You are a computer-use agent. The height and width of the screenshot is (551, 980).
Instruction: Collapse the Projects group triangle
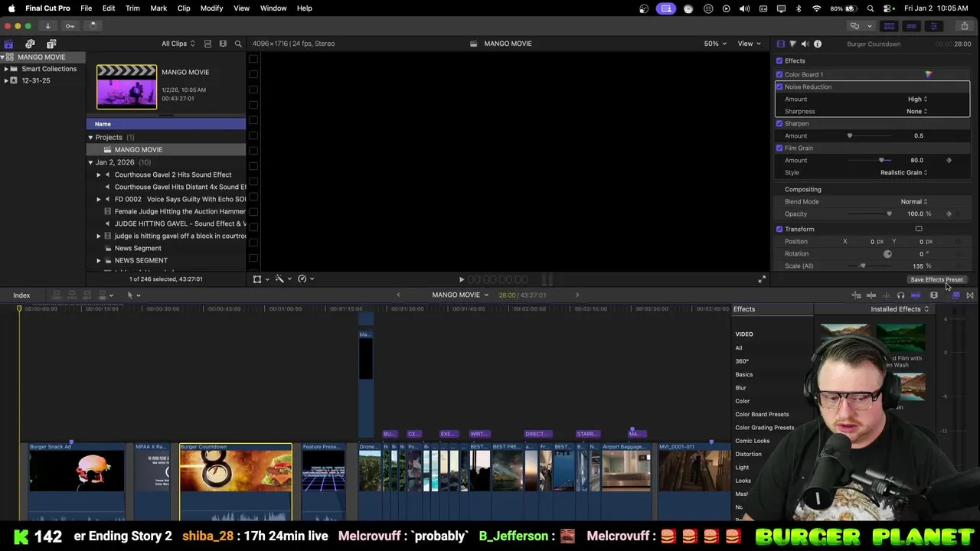click(90, 137)
